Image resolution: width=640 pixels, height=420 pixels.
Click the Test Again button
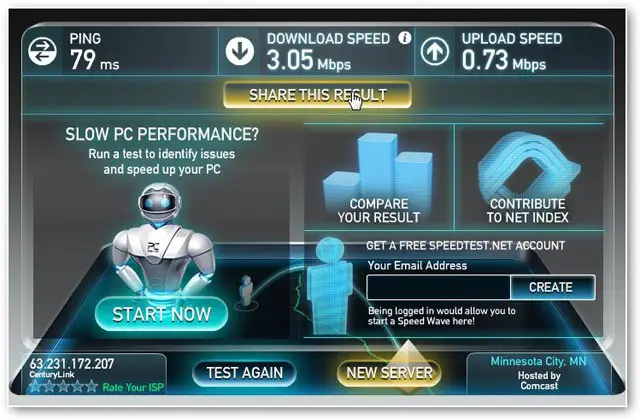point(244,373)
